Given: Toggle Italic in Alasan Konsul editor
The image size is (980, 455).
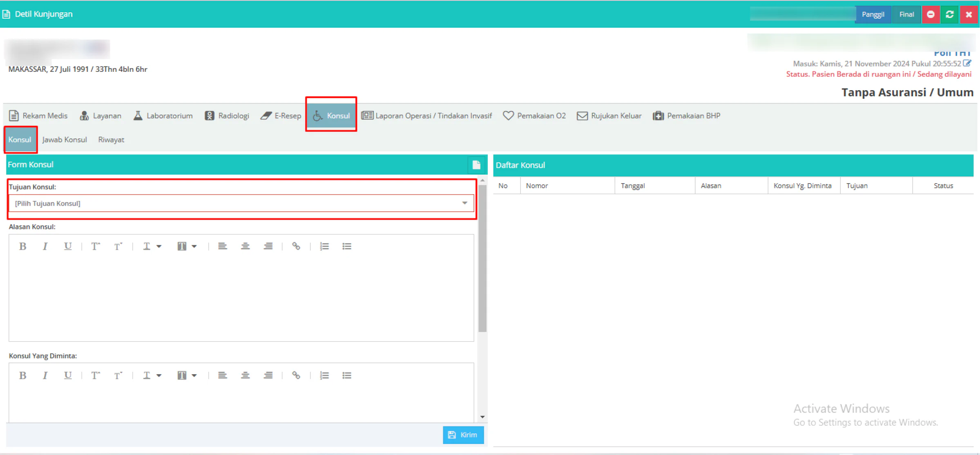Looking at the screenshot, I should 45,246.
